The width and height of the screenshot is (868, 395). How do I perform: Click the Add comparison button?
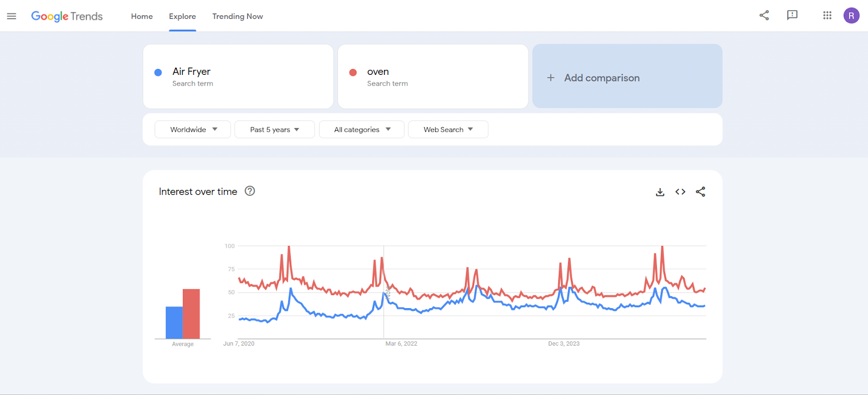tap(627, 77)
